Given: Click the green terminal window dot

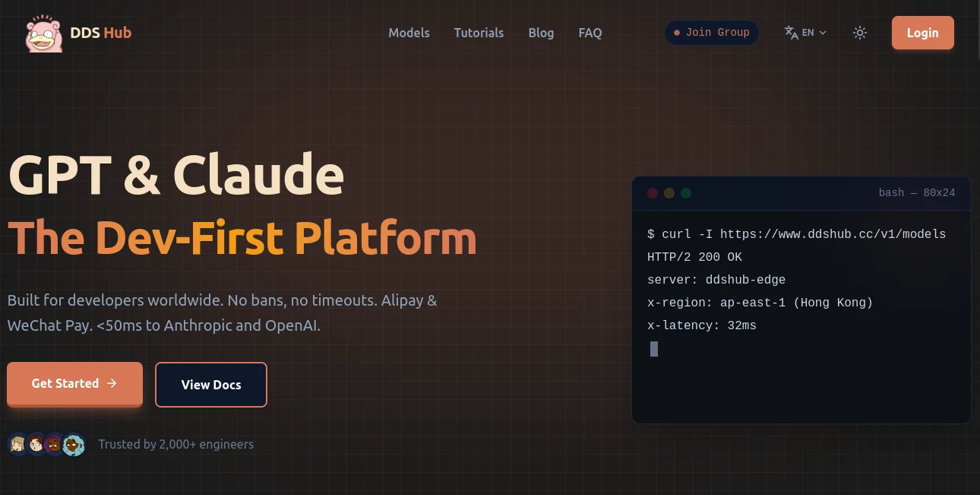Looking at the screenshot, I should coord(686,193).
